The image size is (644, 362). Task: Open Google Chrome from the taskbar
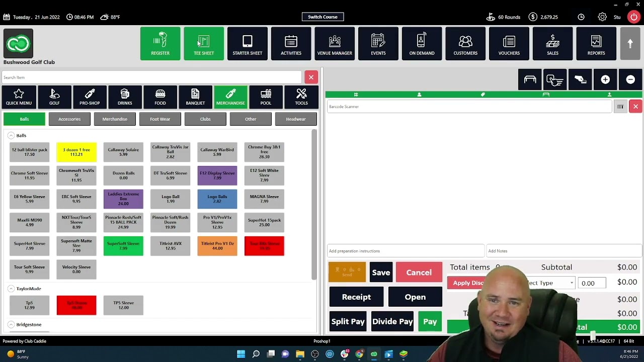coord(359,354)
